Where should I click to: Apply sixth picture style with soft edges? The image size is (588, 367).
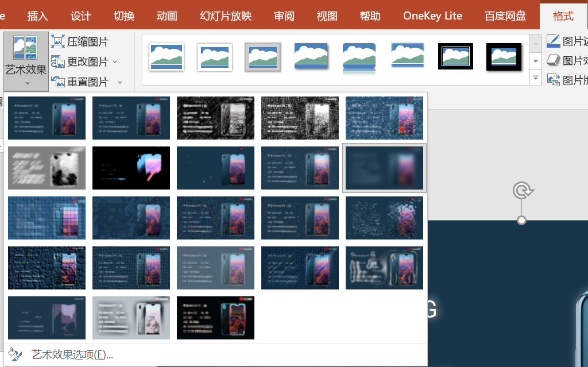[407, 56]
